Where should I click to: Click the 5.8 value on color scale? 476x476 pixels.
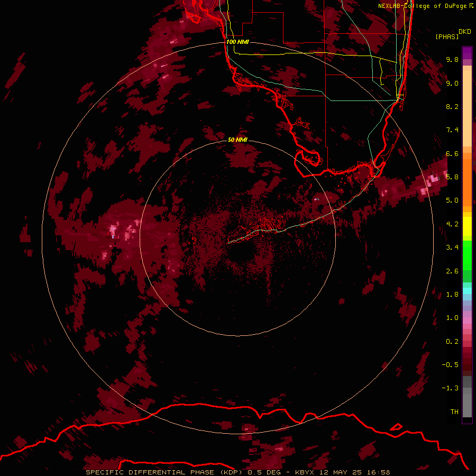tap(452, 177)
